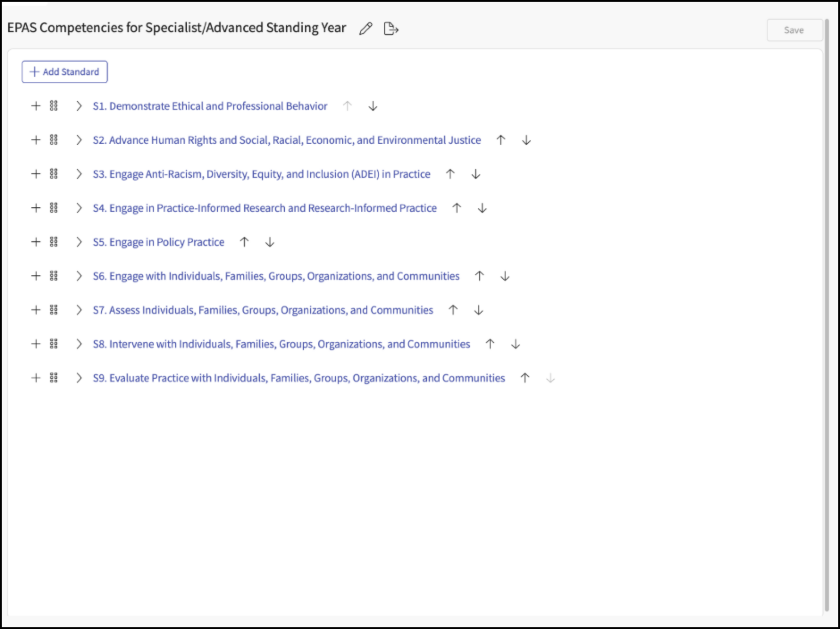Click the plus icon on the S8 row
The width and height of the screenshot is (840, 629).
[x=36, y=344]
